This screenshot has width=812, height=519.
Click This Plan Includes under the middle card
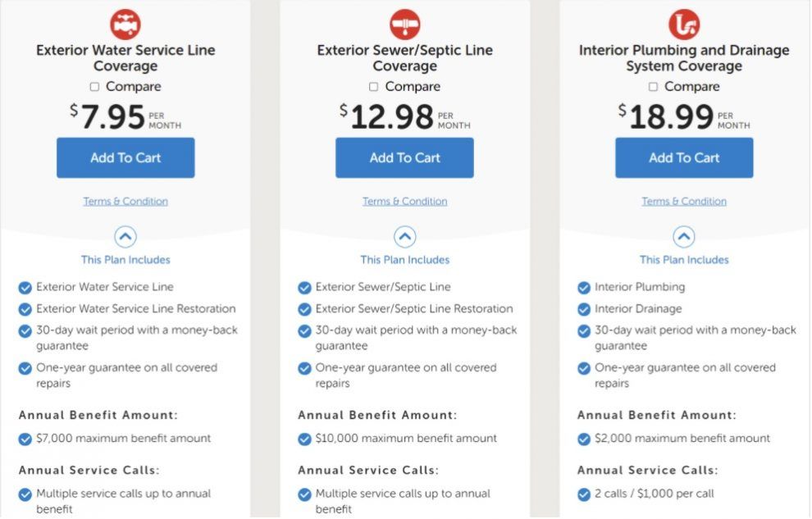tap(404, 259)
